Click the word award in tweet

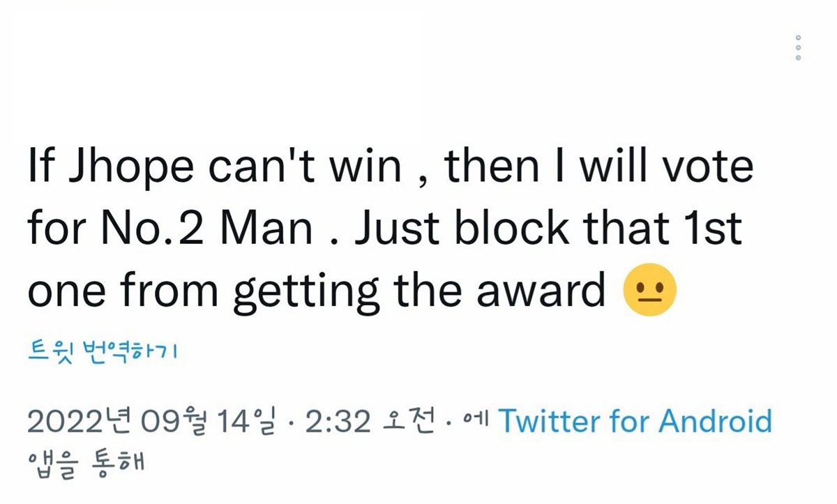[x=541, y=292]
